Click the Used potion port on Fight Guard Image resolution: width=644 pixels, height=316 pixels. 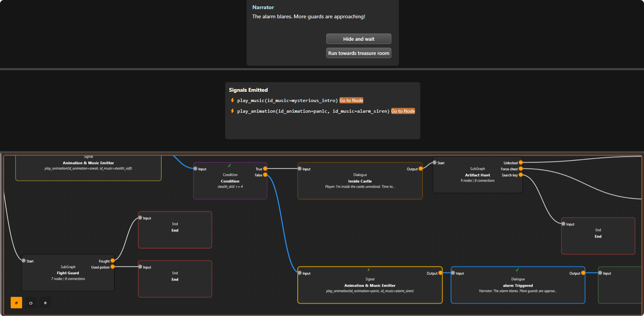113,267
